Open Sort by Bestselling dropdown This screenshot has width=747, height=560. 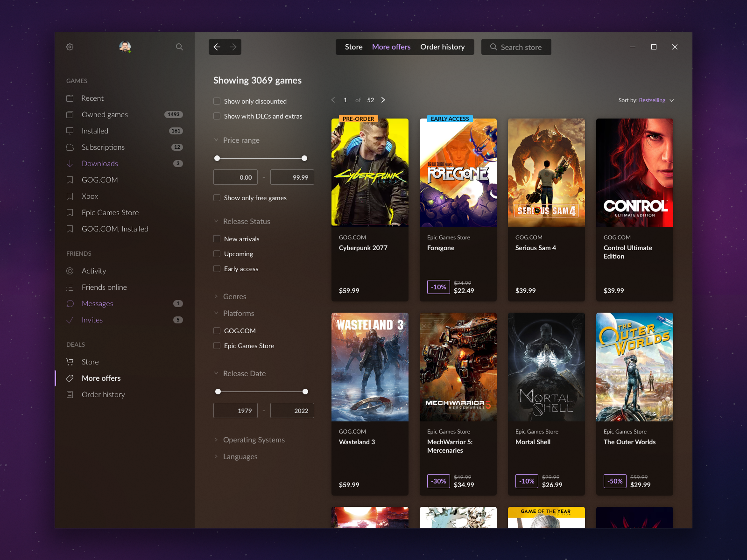pyautogui.click(x=647, y=100)
